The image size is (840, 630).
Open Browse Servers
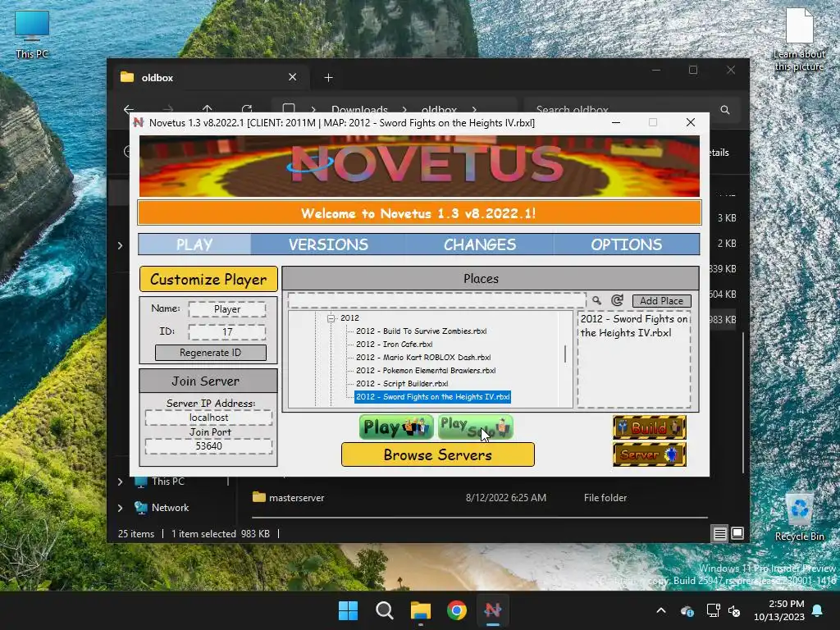pos(438,454)
